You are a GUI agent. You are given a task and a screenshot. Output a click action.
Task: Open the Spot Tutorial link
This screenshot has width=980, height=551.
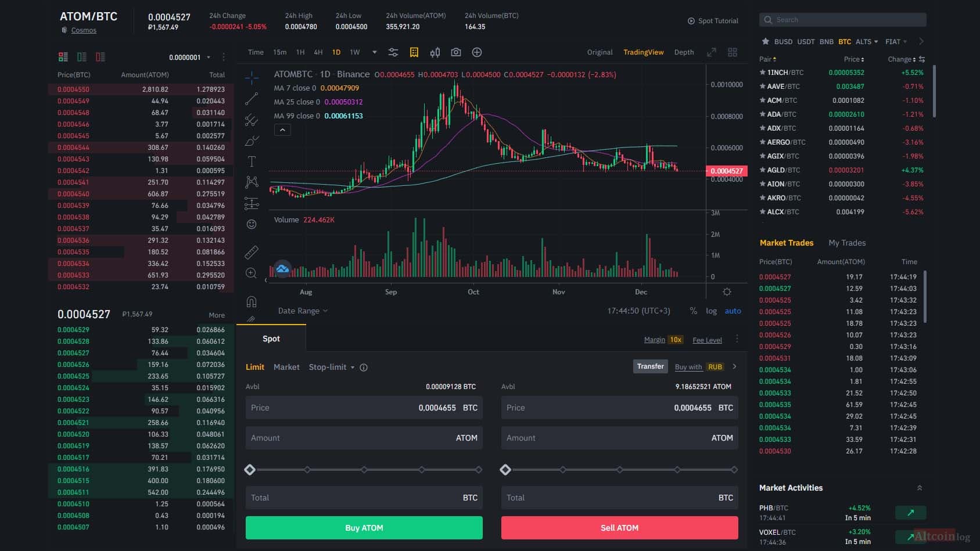pos(713,21)
